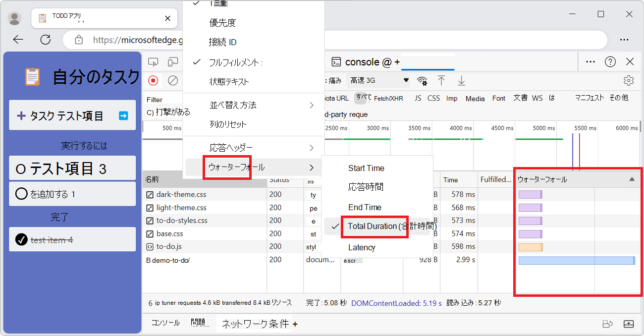Image resolution: width=644 pixels, height=336 pixels.
Task: Click the waterfall bar for to-do.js
Action: pyautogui.click(x=531, y=246)
